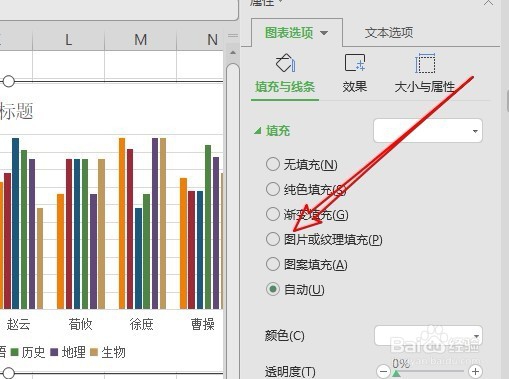Click the spreadsheet vertical scrollbar thumb

click(x=233, y=220)
